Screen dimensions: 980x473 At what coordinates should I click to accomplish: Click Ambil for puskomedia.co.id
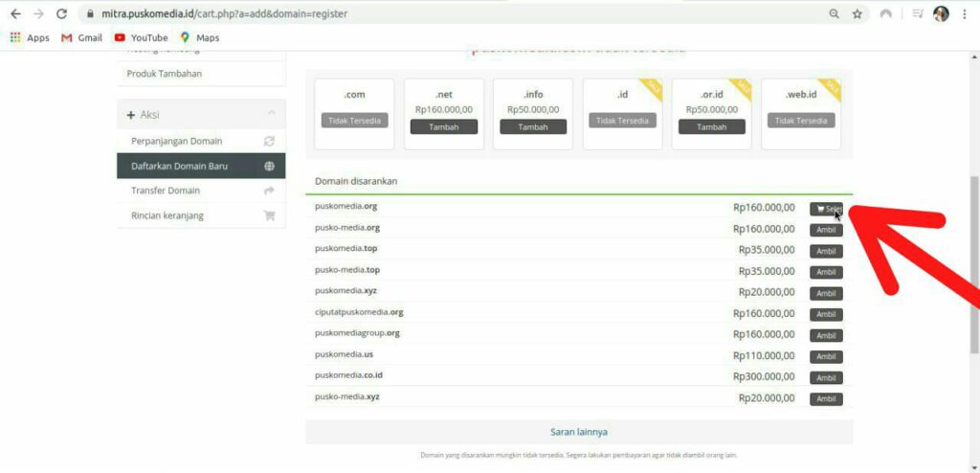(x=826, y=378)
